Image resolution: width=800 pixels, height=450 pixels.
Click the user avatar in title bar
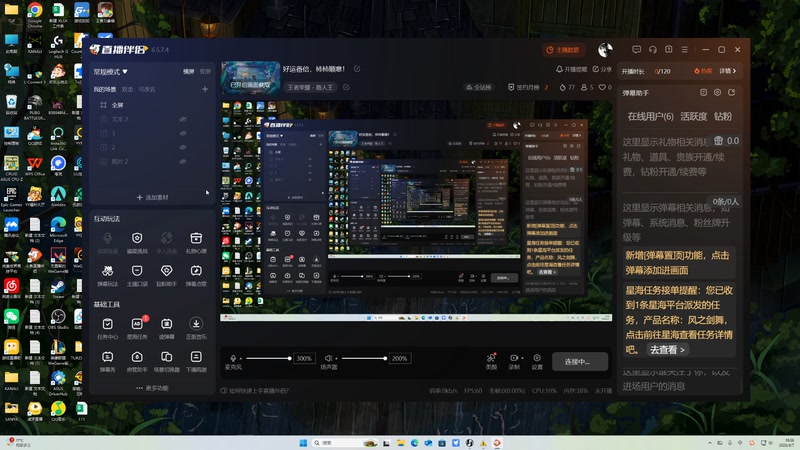click(x=605, y=49)
